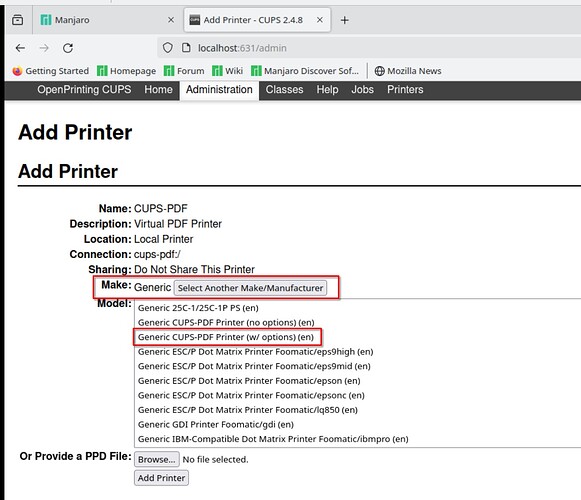Go to the CUPS Home page

158,90
